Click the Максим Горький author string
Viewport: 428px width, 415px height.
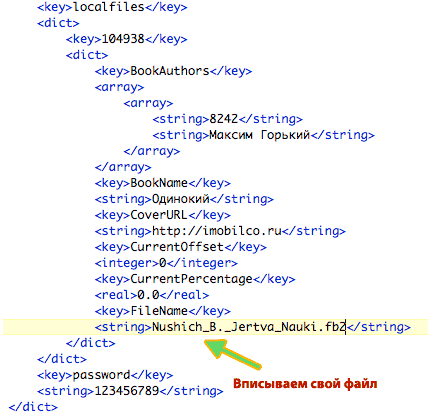260,135
